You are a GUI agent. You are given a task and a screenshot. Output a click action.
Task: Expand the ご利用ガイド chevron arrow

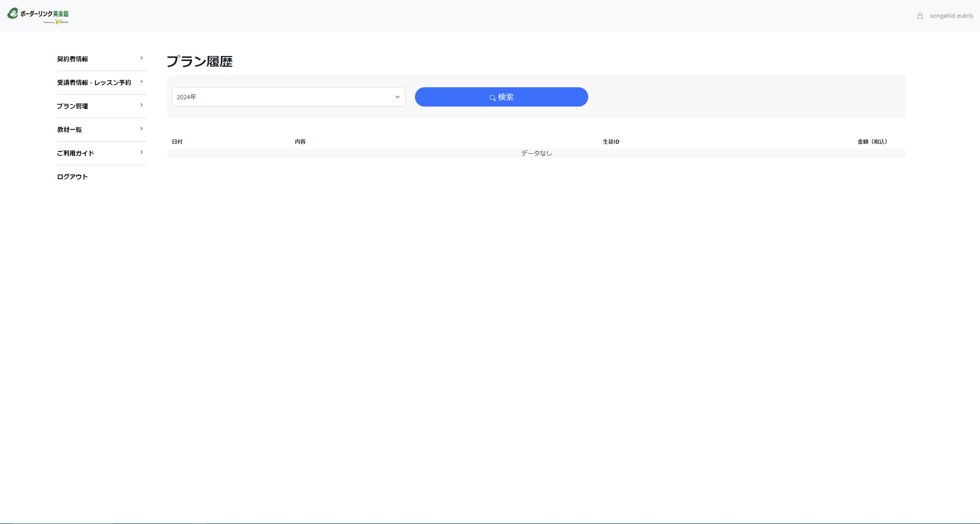click(141, 152)
